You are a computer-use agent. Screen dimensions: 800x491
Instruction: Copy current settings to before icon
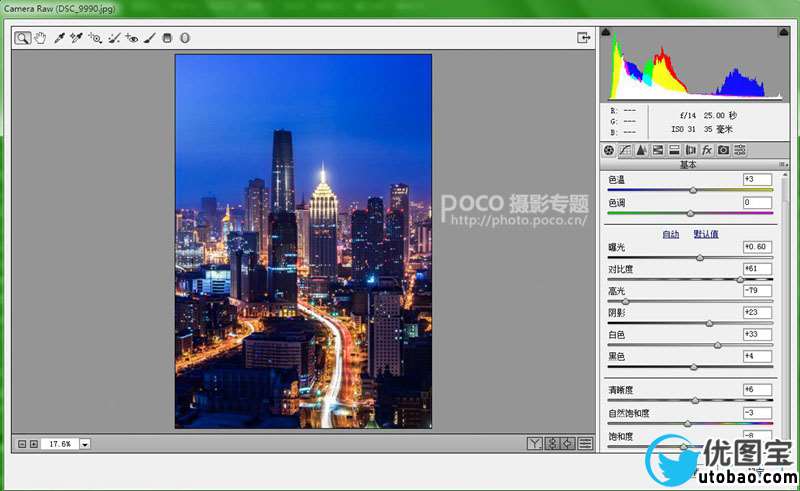(x=568, y=444)
